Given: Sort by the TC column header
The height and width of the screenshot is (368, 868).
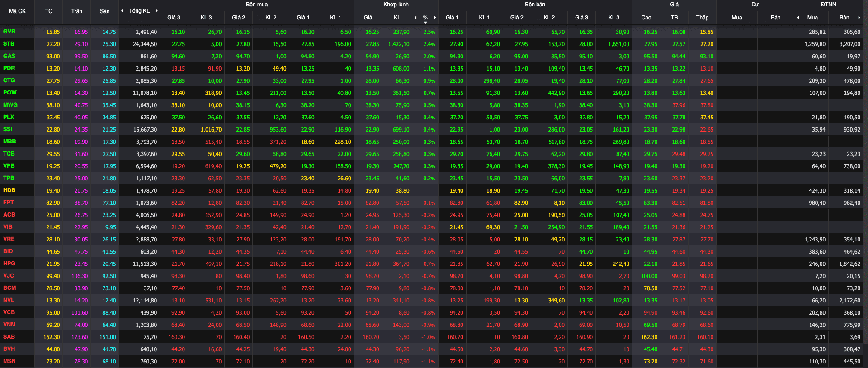Looking at the screenshot, I should pyautogui.click(x=49, y=11).
